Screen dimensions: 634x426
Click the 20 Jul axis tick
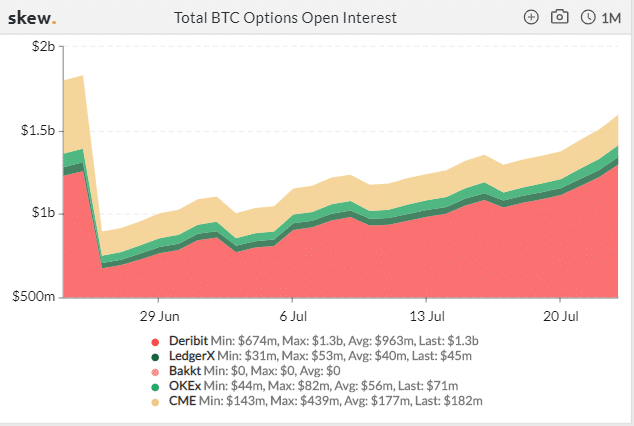click(560, 316)
